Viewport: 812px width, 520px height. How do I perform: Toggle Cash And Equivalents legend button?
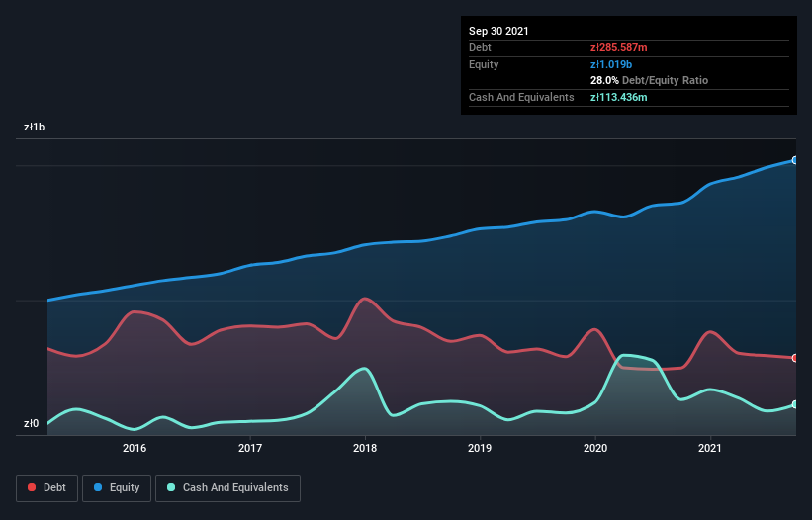click(227, 488)
